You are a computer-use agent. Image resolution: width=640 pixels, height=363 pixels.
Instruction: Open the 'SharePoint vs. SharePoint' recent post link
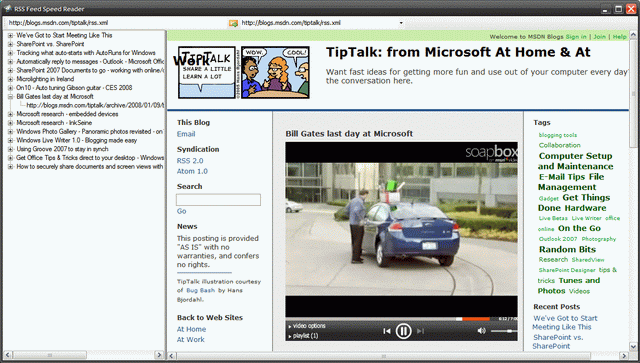coord(558,342)
